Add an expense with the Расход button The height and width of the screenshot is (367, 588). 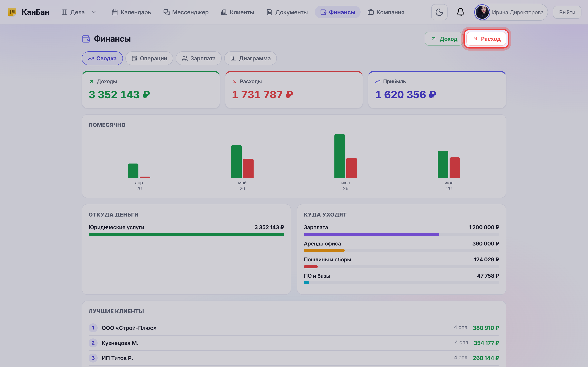486,39
